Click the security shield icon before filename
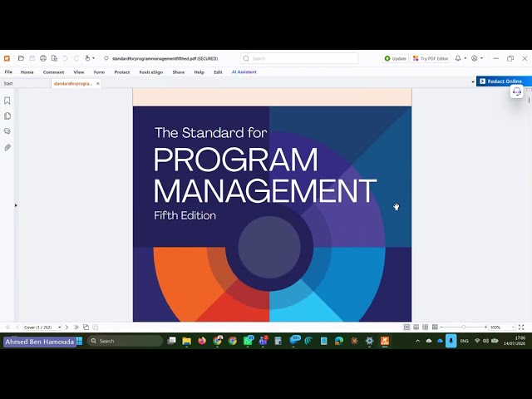 [x=106, y=58]
